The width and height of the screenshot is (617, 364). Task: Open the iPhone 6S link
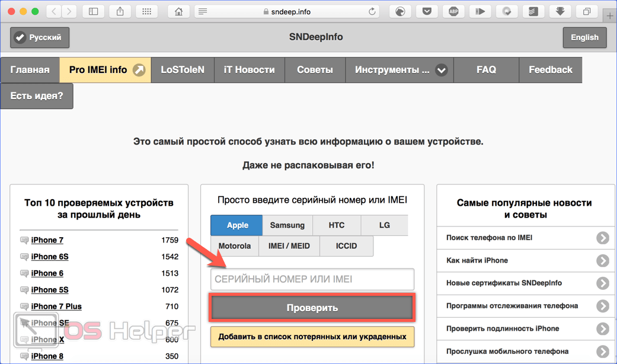click(50, 257)
